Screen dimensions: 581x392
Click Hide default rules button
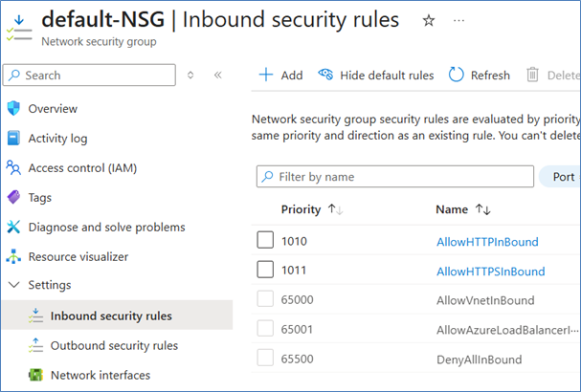[376, 75]
